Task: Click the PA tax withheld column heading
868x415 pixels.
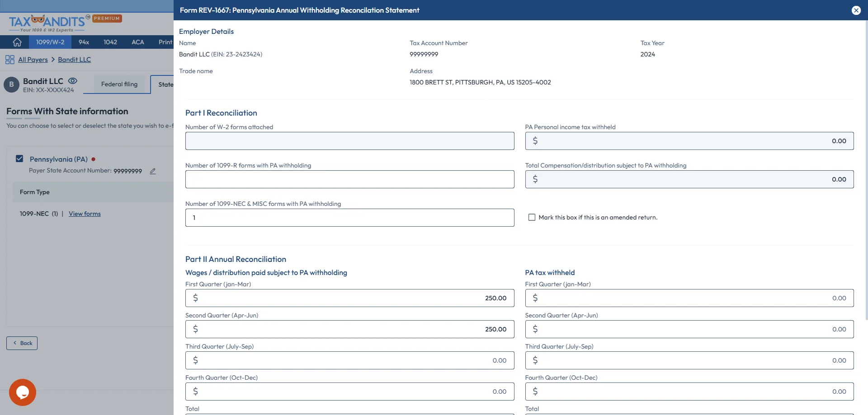Action: pyautogui.click(x=550, y=273)
